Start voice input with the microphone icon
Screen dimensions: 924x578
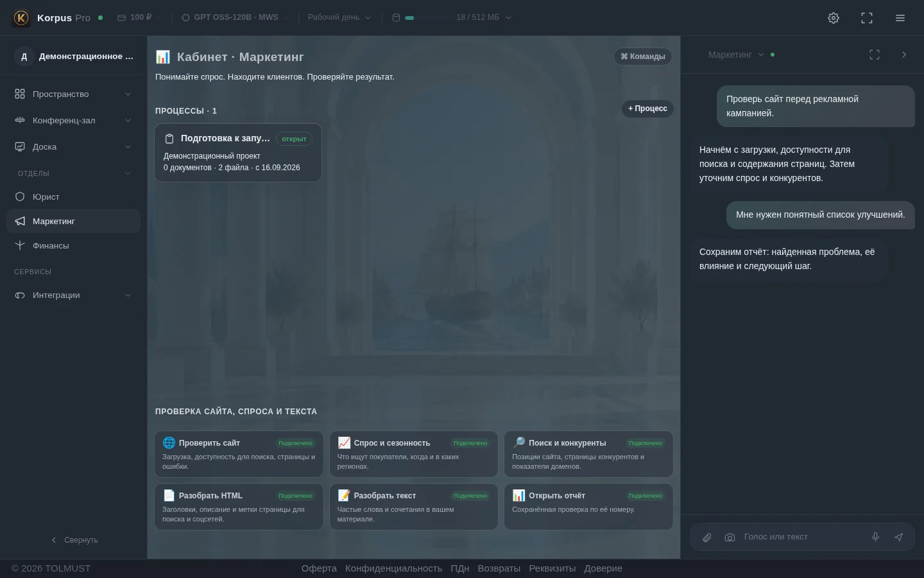[x=875, y=537]
